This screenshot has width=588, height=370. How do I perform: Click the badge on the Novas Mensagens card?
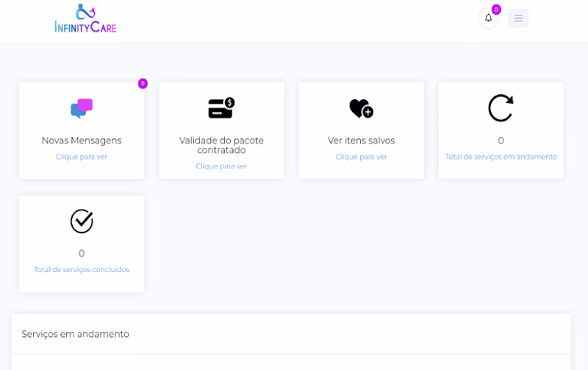pyautogui.click(x=143, y=83)
